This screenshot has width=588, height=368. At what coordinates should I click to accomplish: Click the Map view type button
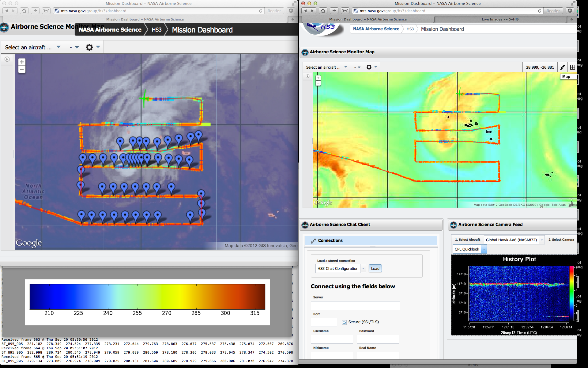point(566,77)
